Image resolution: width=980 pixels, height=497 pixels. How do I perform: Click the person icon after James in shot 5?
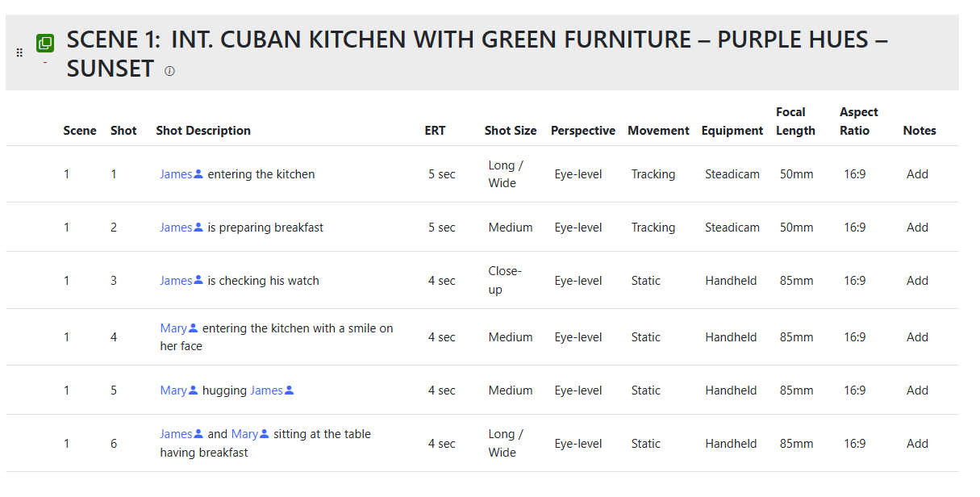pyautogui.click(x=290, y=390)
